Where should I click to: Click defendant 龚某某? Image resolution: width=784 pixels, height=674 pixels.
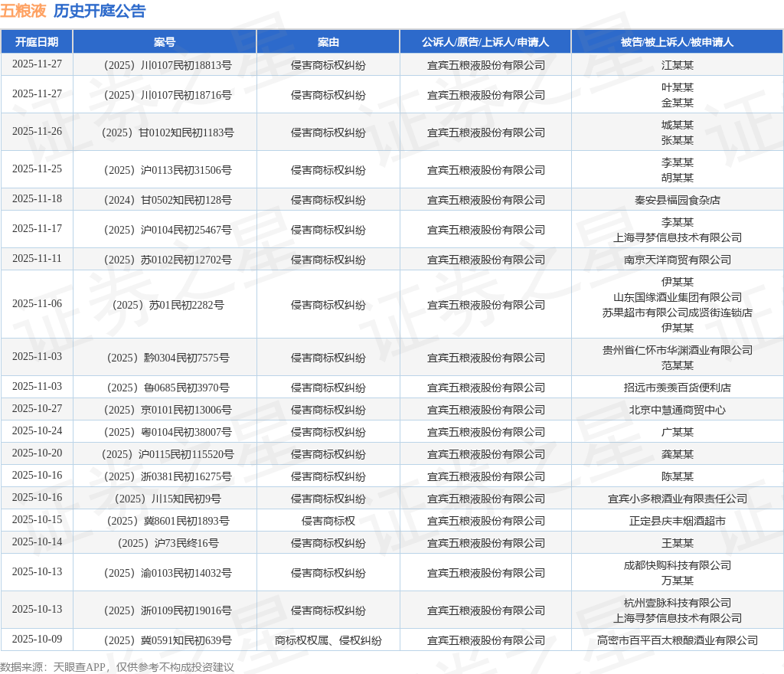tap(677, 454)
